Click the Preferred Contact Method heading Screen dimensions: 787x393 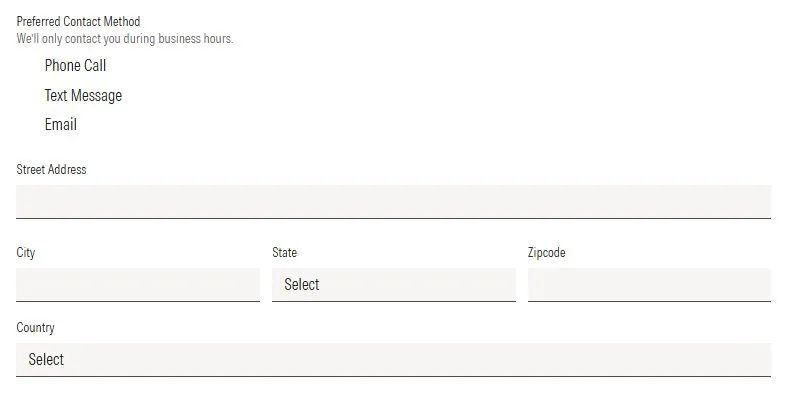tap(78, 22)
